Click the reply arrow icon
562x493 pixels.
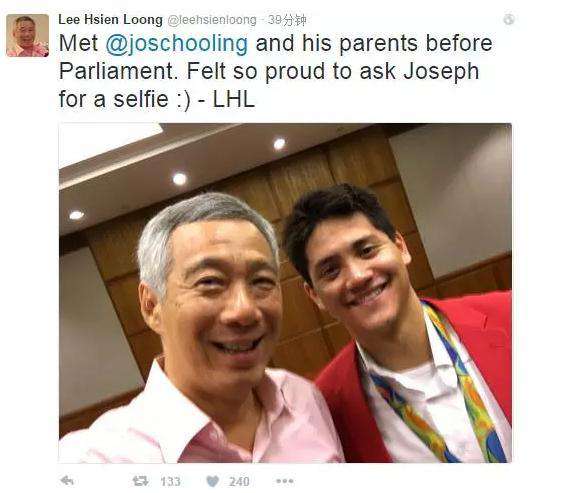[67, 480]
